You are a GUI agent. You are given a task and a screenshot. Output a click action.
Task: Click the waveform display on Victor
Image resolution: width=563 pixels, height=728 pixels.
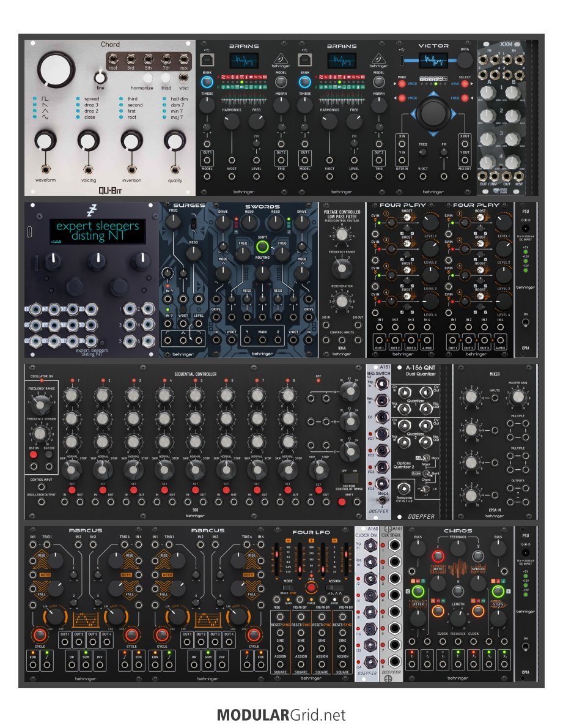433,61
